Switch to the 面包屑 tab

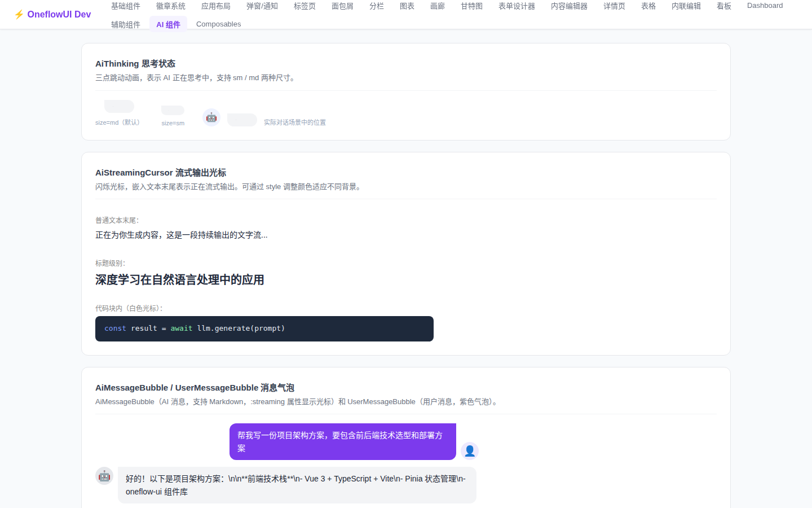[343, 6]
